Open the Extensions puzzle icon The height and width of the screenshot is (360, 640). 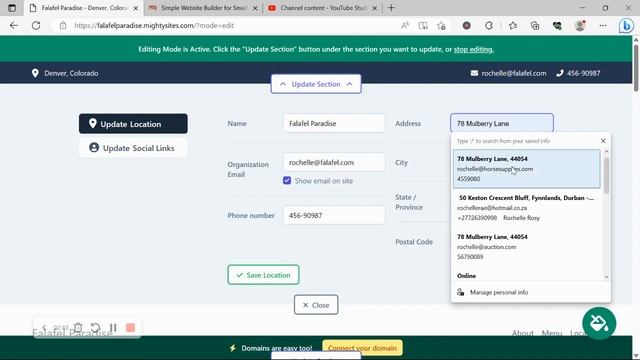[x=489, y=25]
